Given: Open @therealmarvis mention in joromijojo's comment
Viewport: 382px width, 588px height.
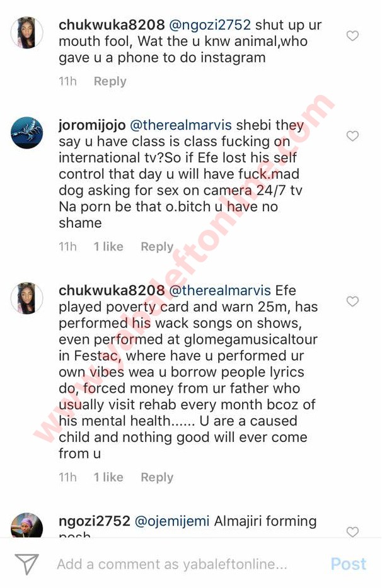Looking at the screenshot, I should pyautogui.click(x=181, y=125).
